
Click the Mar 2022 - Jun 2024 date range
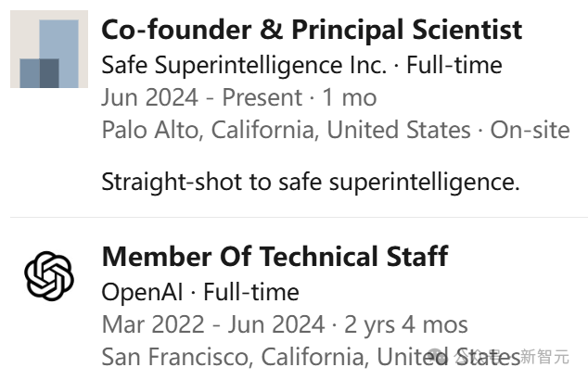[x=213, y=324]
